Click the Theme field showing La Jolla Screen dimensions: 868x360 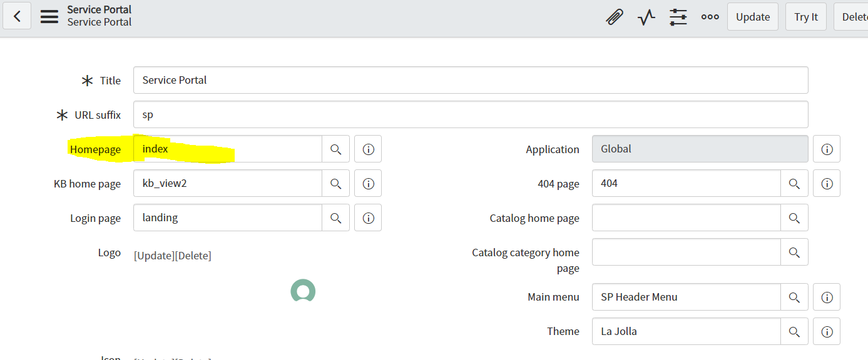[687, 331]
